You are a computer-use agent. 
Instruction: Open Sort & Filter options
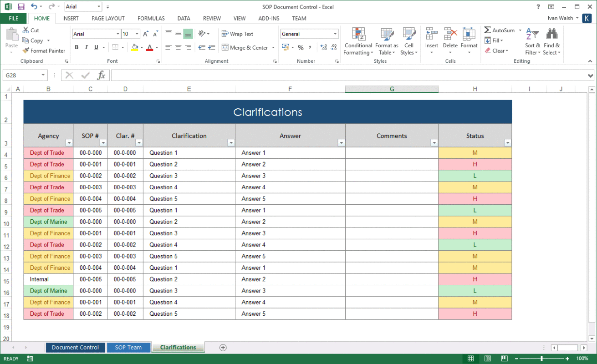[532, 41]
